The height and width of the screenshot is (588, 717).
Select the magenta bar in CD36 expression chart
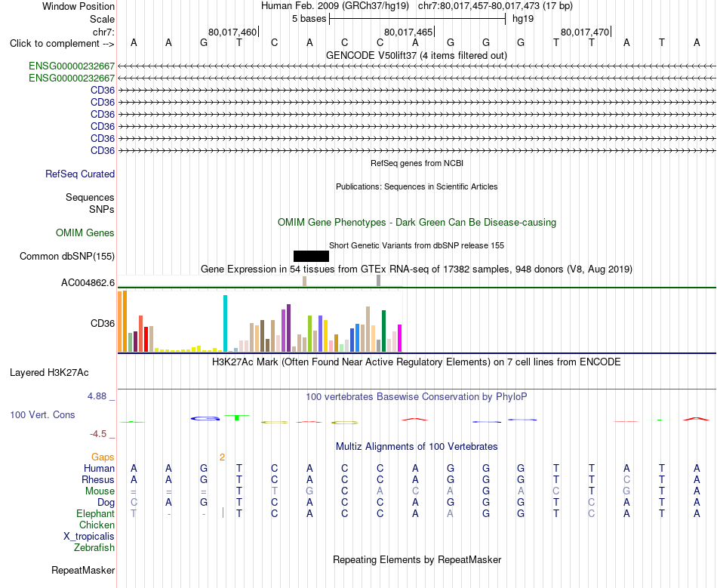click(400, 338)
